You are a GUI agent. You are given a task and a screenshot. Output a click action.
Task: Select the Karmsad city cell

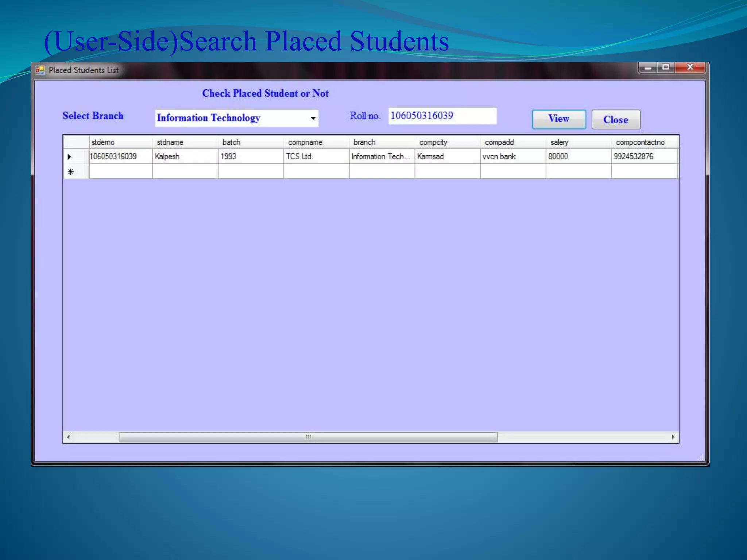[448, 156]
